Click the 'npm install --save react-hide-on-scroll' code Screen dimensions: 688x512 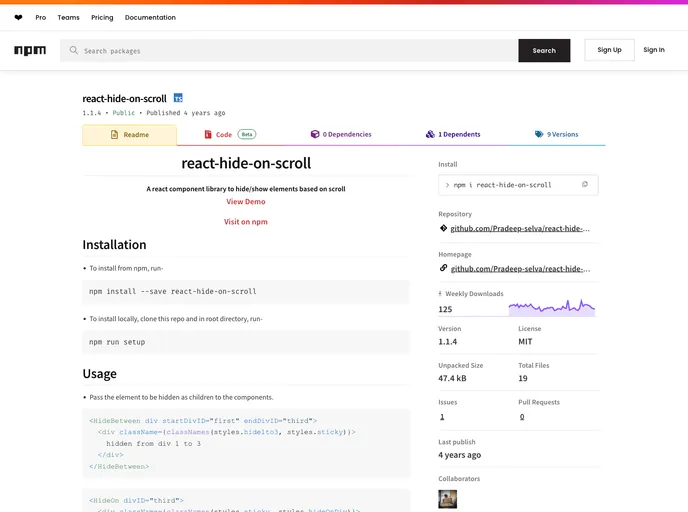click(x=172, y=291)
